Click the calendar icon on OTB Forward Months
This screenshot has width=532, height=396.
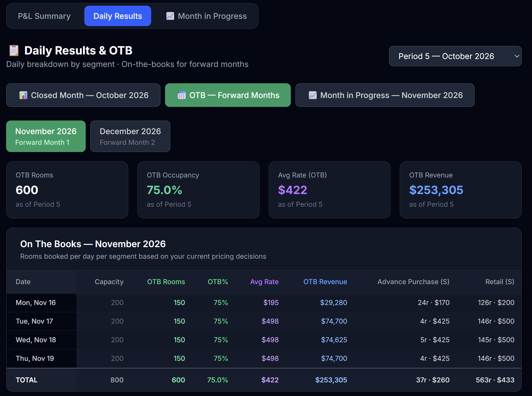pos(182,95)
